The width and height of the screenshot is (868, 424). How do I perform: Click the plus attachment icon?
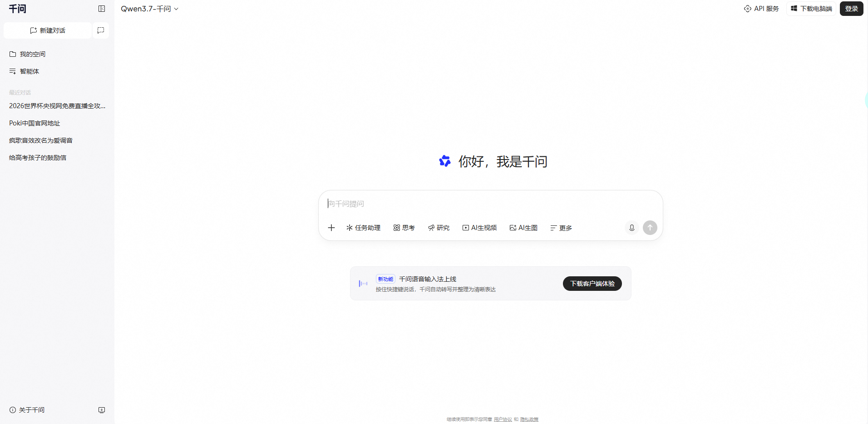click(x=331, y=228)
